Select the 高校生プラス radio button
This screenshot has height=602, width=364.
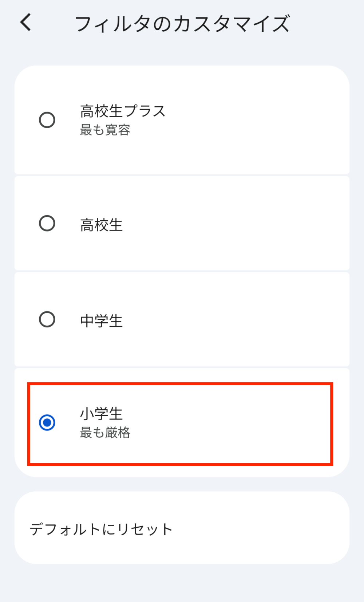click(x=47, y=119)
